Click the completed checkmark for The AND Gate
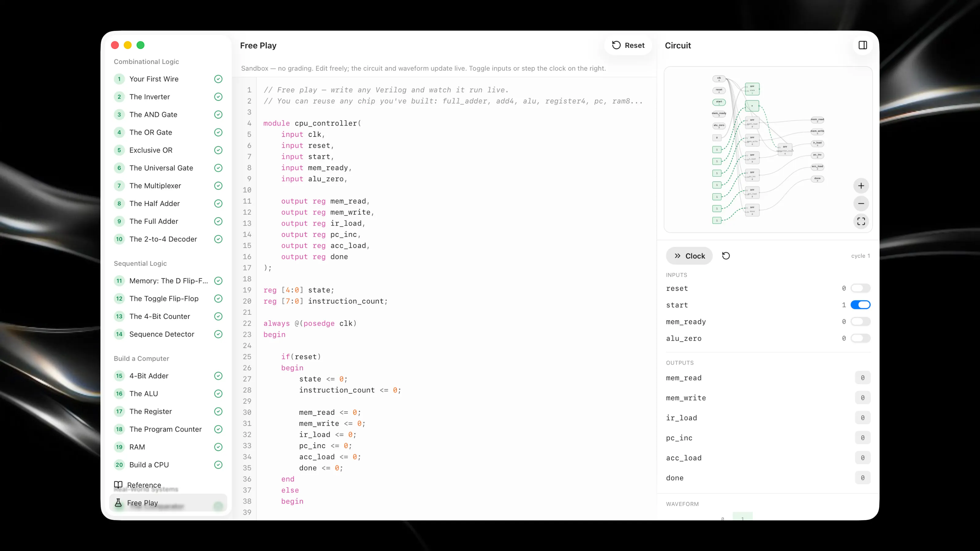Image resolution: width=980 pixels, height=551 pixels. (218, 114)
